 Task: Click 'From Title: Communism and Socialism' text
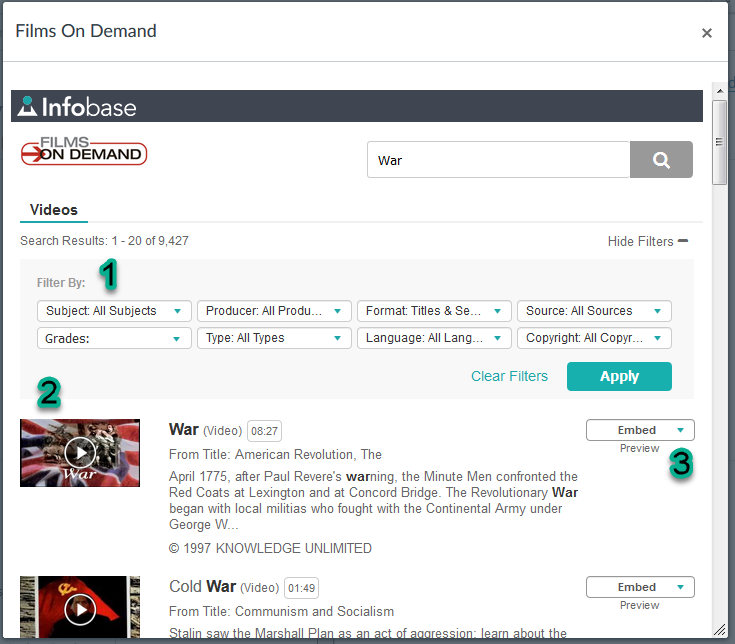[281, 611]
